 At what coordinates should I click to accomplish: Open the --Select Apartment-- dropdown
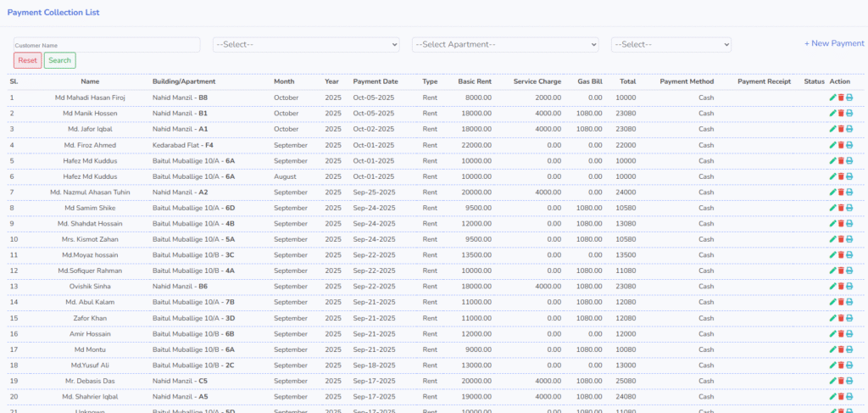[505, 45]
